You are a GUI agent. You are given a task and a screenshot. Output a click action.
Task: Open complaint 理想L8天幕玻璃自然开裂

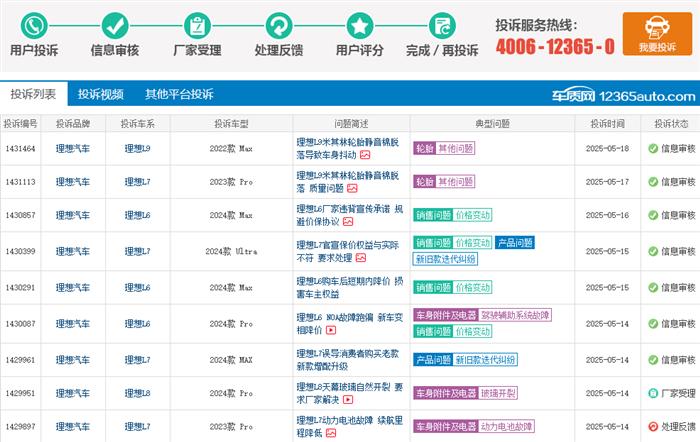pyautogui.click(x=350, y=393)
